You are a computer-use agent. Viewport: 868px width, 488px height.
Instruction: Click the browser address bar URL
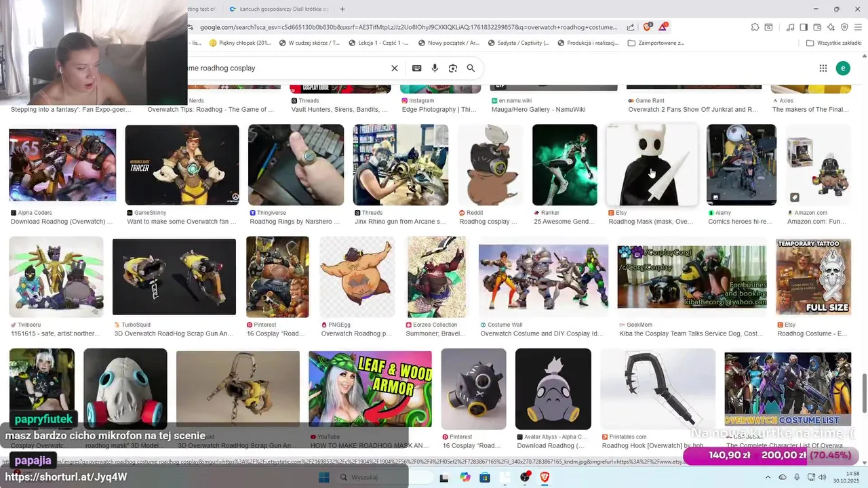pyautogui.click(x=409, y=27)
